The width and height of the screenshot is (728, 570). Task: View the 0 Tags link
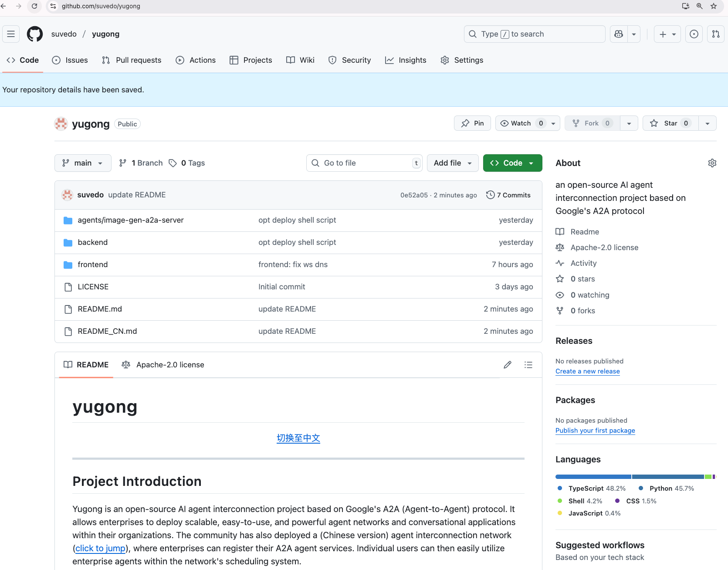187,163
